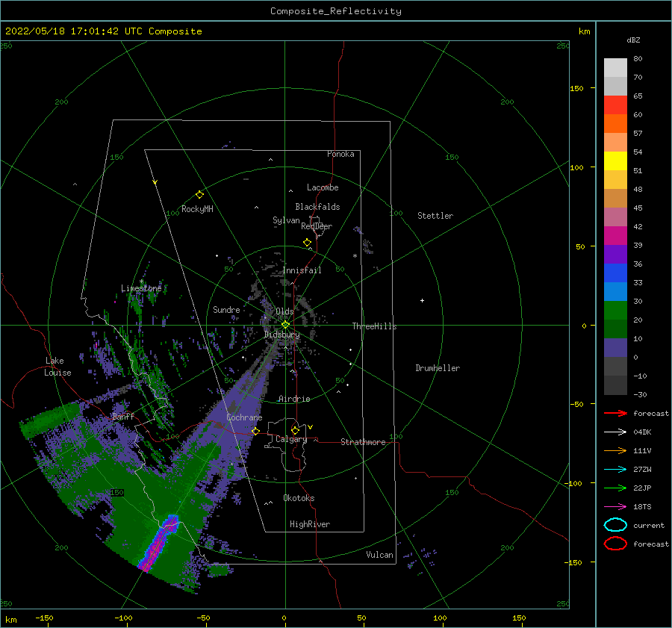Click the red forecast arrow in legend
This screenshot has width=672, height=628.
pyautogui.click(x=615, y=413)
